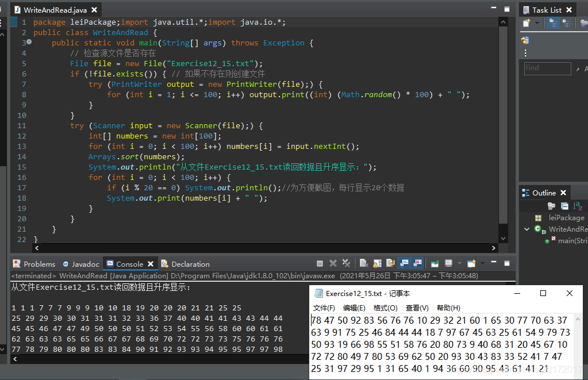
Task: Click Synchronize Changed icon in Task List
Action: click(x=525, y=40)
